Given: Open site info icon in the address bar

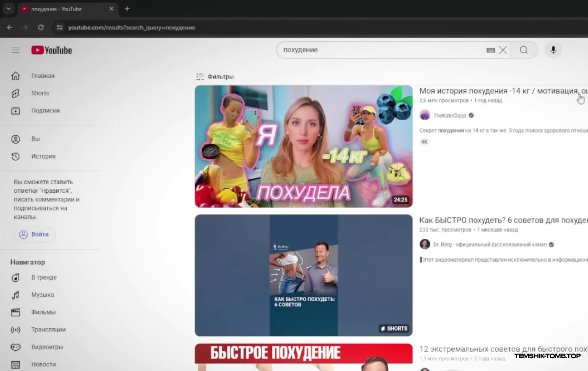Looking at the screenshot, I should click(x=59, y=28).
